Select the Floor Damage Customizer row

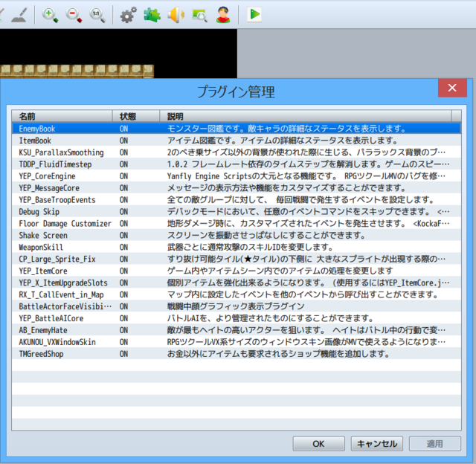237,223
